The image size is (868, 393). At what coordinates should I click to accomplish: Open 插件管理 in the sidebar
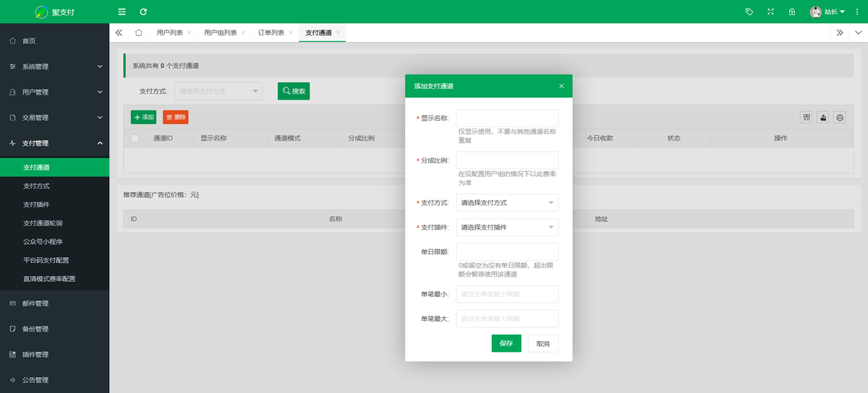[54, 355]
